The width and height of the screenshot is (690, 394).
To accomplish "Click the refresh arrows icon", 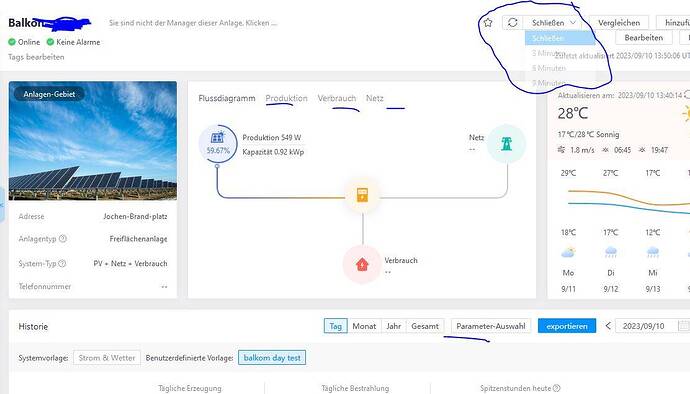I will [512, 22].
